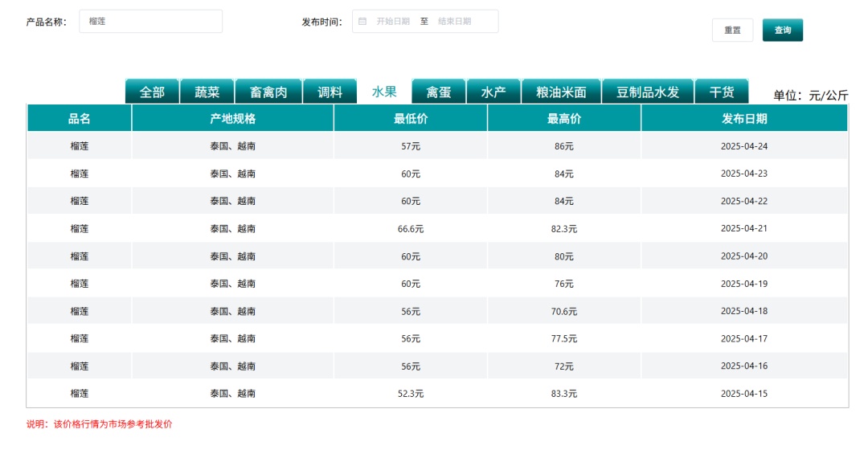This screenshot has width=868, height=454.
Task: Click the lowest price 57元
Action: pos(411,146)
